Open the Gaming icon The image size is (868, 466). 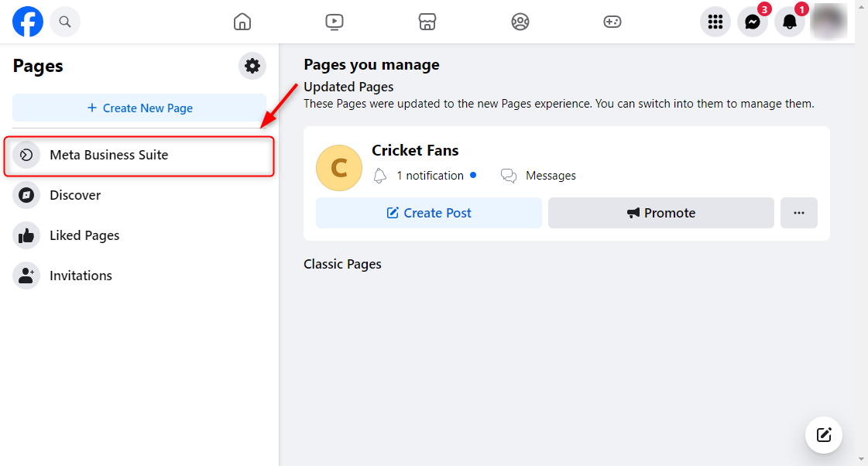[x=612, y=22]
